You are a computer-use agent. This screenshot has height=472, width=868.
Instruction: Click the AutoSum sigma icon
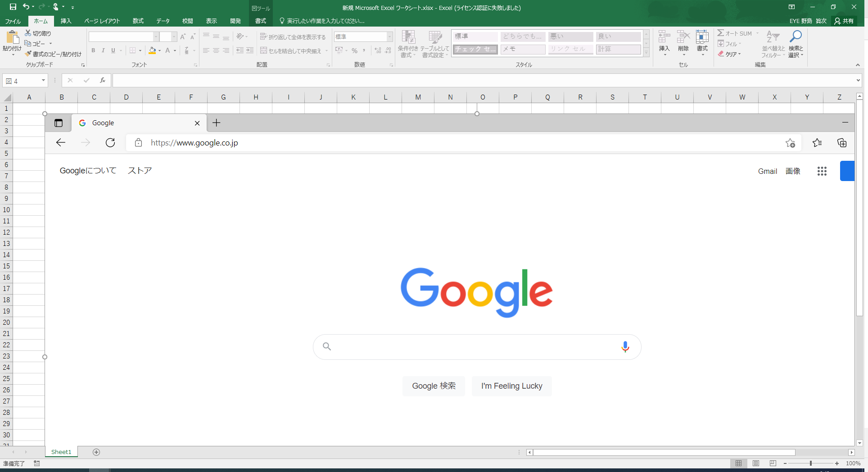(721, 33)
